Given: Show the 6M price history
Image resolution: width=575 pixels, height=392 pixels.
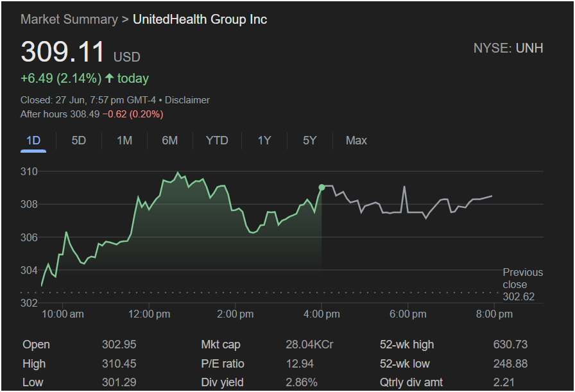Looking at the screenshot, I should coord(170,141).
